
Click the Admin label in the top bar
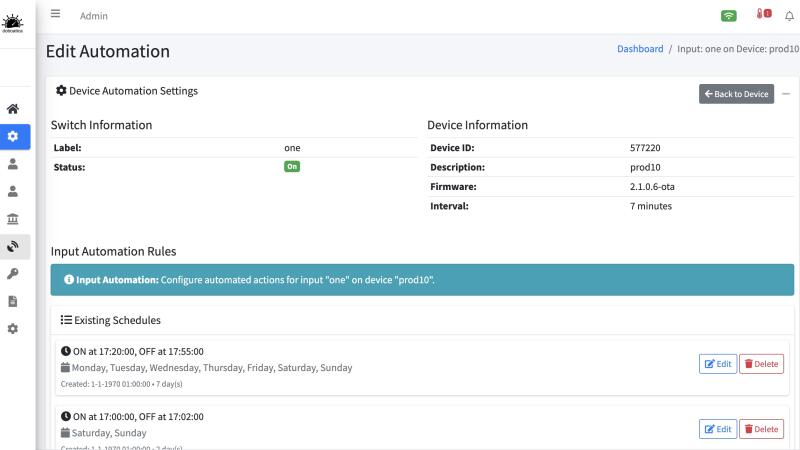coord(94,15)
